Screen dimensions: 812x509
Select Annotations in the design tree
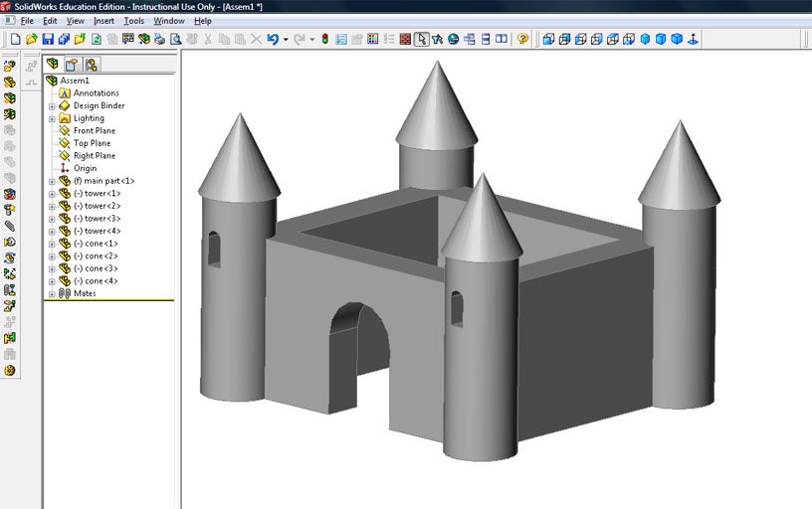point(96,92)
